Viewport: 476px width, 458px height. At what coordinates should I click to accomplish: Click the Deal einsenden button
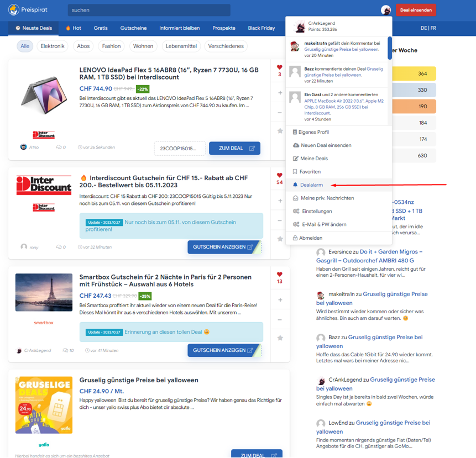416,10
